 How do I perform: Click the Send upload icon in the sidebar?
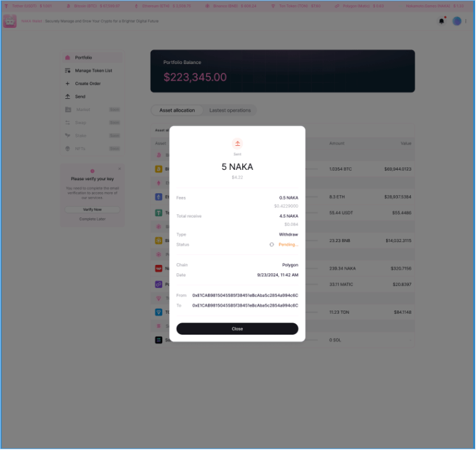click(x=68, y=96)
